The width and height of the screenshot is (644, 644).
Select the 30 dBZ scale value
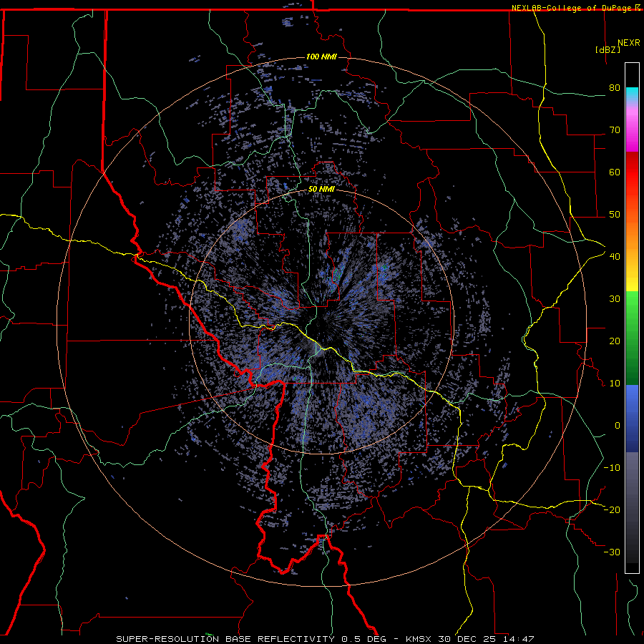[615, 298]
